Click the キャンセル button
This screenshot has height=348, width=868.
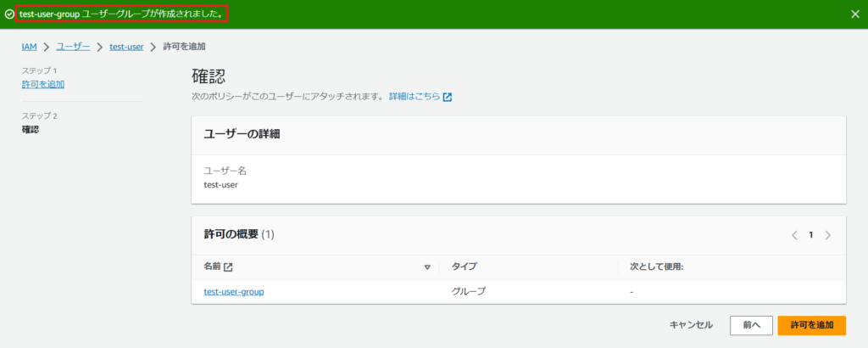691,325
